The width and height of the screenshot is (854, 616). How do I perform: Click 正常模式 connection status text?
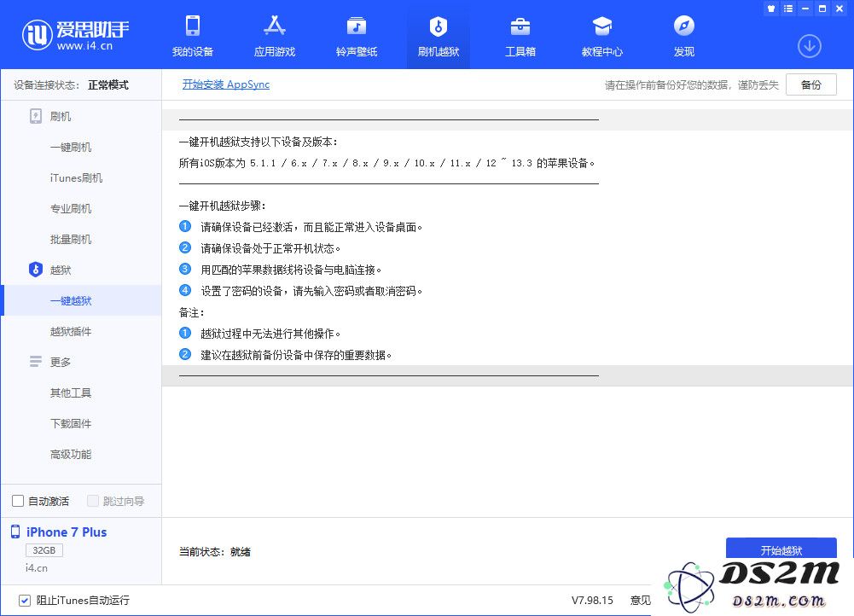(108, 85)
